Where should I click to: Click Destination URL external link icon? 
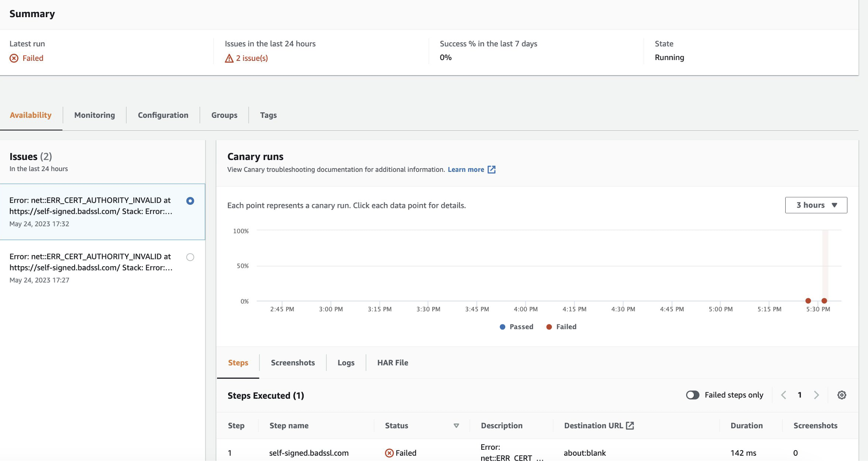[630, 426]
